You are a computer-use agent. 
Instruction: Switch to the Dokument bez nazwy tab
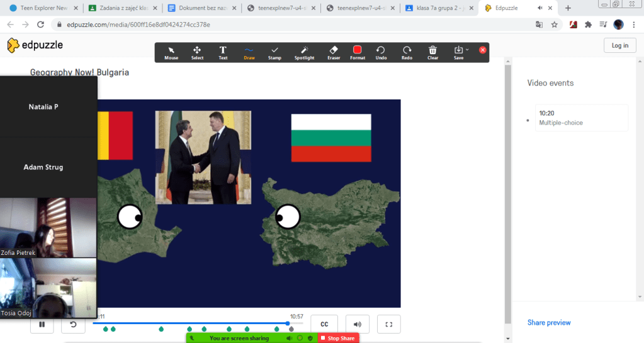click(x=201, y=8)
